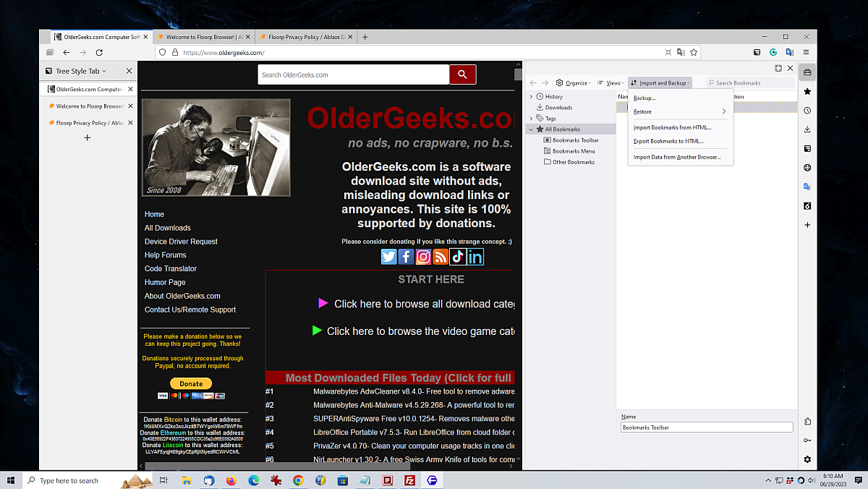Open the Contact Us/Remote Support link
This screenshot has height=489, width=868.
tap(190, 310)
